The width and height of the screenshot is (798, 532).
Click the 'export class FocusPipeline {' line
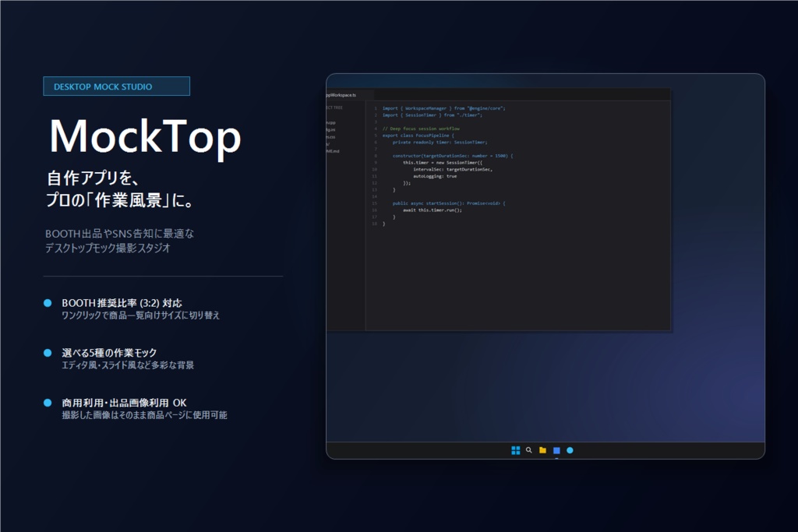tap(418, 136)
